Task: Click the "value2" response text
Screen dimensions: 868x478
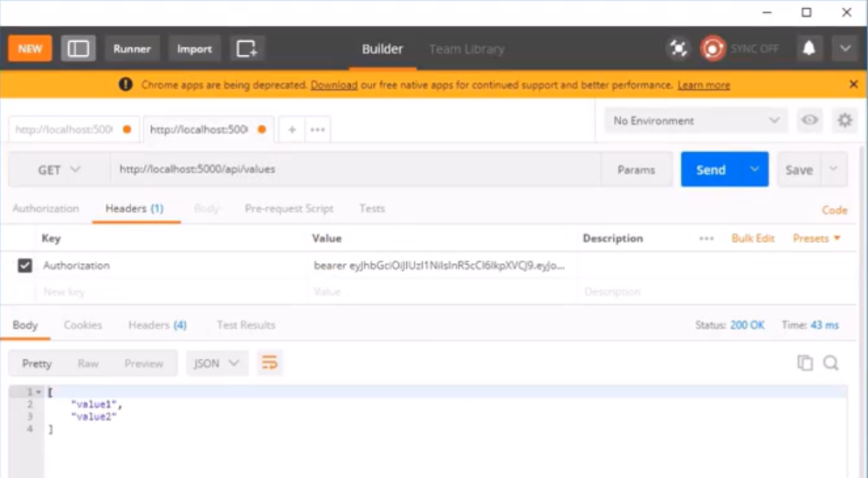Action: [93, 417]
